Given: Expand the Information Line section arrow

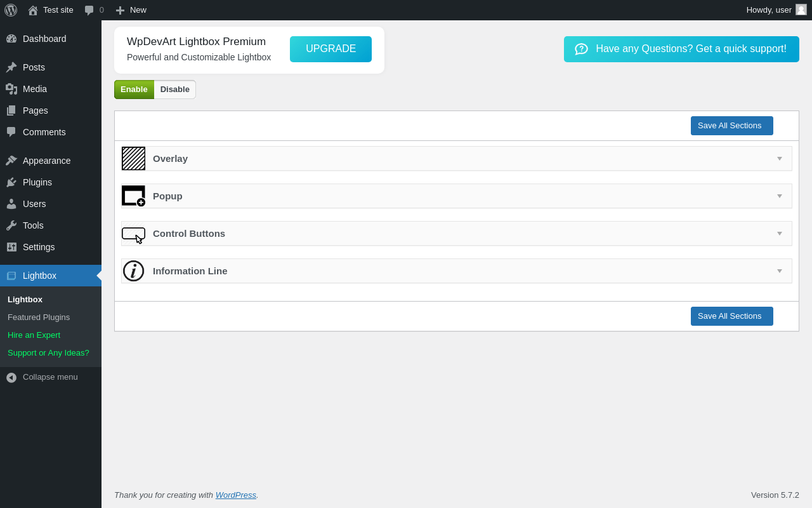Looking at the screenshot, I should point(780,271).
